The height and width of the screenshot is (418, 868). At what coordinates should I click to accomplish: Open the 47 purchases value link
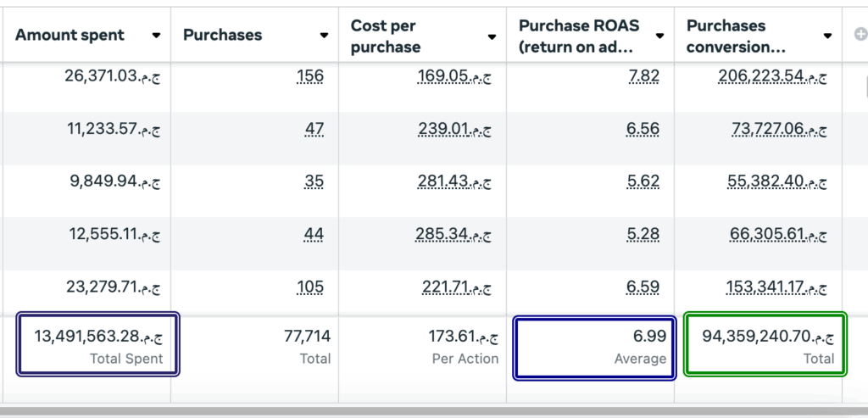tap(314, 130)
